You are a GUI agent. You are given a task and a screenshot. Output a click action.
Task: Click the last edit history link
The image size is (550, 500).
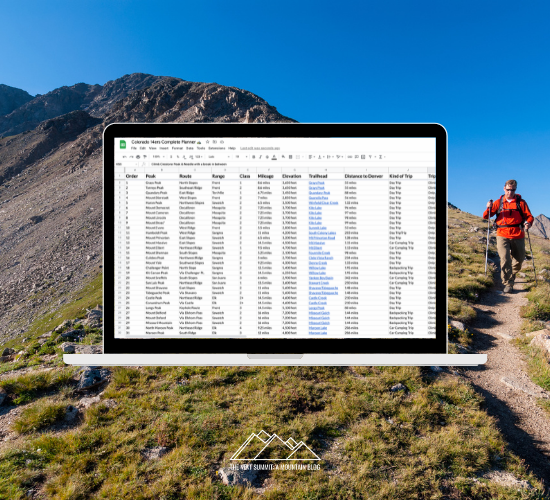260,148
